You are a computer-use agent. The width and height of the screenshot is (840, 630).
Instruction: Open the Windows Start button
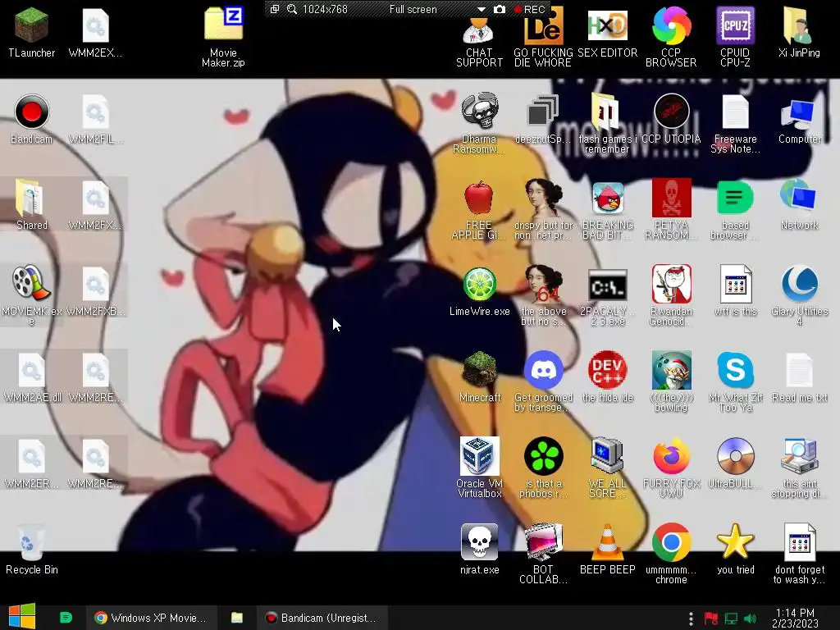click(22, 616)
